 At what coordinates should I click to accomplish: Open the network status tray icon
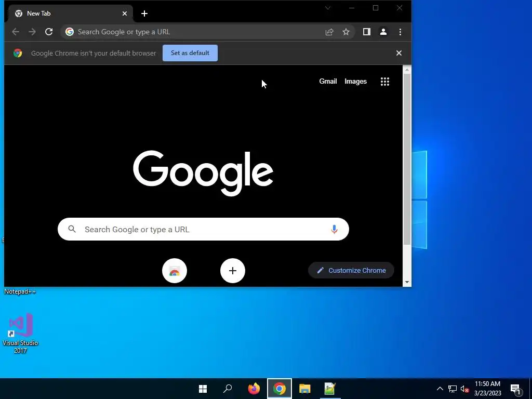pyautogui.click(x=453, y=389)
